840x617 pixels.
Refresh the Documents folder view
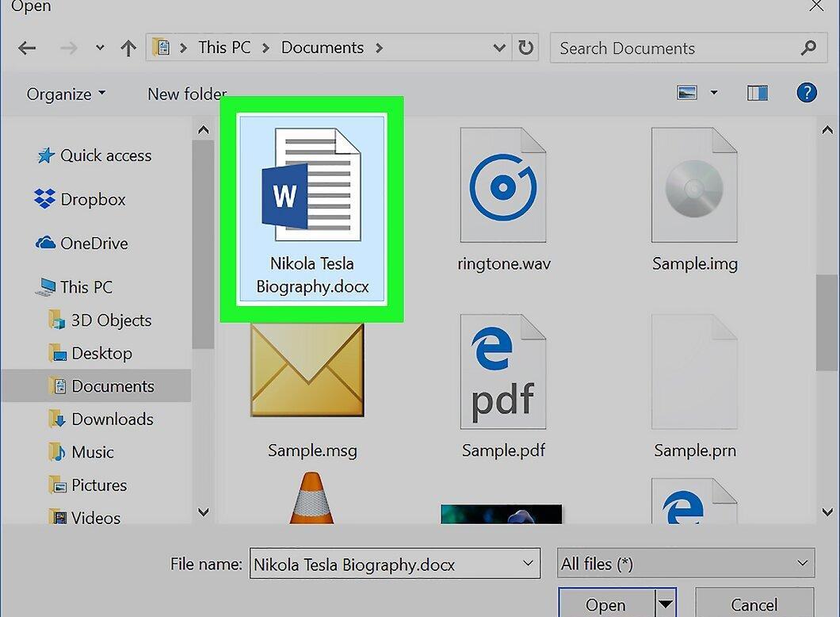tap(525, 48)
